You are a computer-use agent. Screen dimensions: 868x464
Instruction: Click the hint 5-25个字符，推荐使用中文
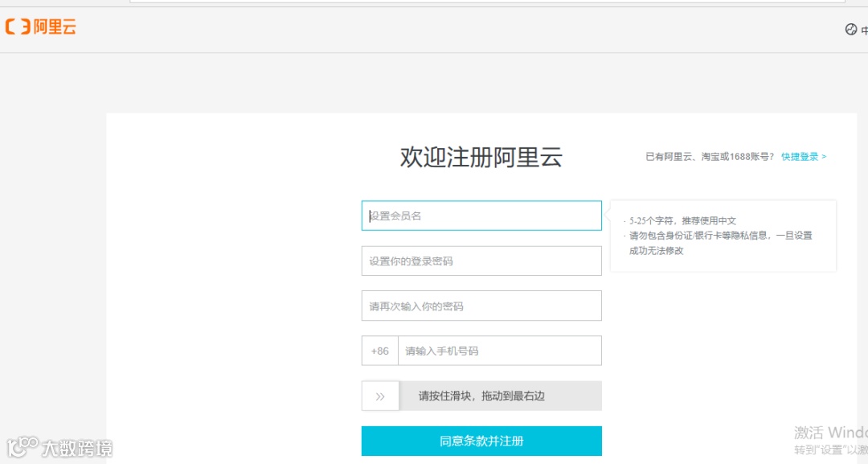[x=682, y=220]
